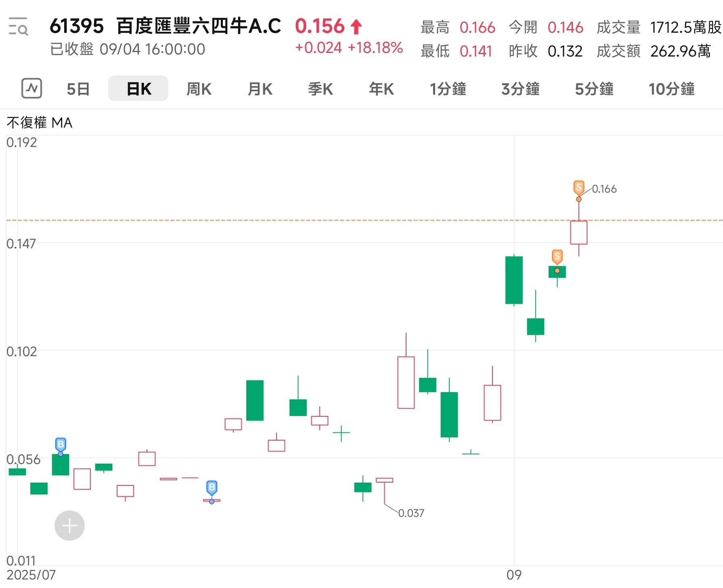
Task: Click the change value +0.024
Action: 319,48
